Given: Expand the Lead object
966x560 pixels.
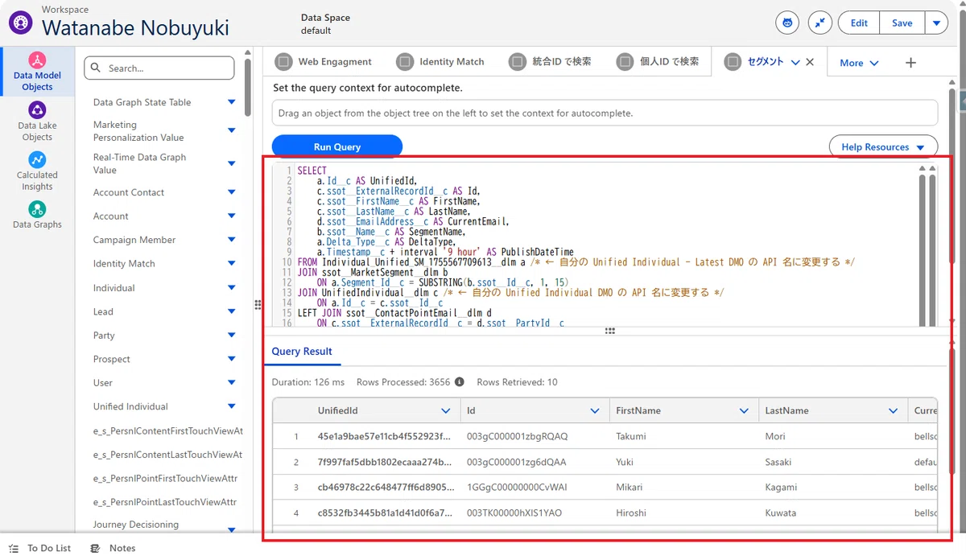Looking at the screenshot, I should tap(232, 311).
